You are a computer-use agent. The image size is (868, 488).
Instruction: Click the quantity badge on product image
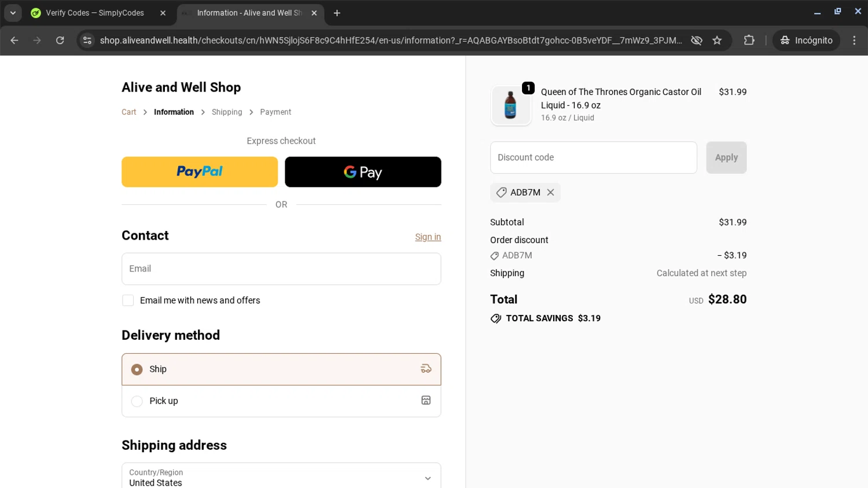click(x=528, y=88)
